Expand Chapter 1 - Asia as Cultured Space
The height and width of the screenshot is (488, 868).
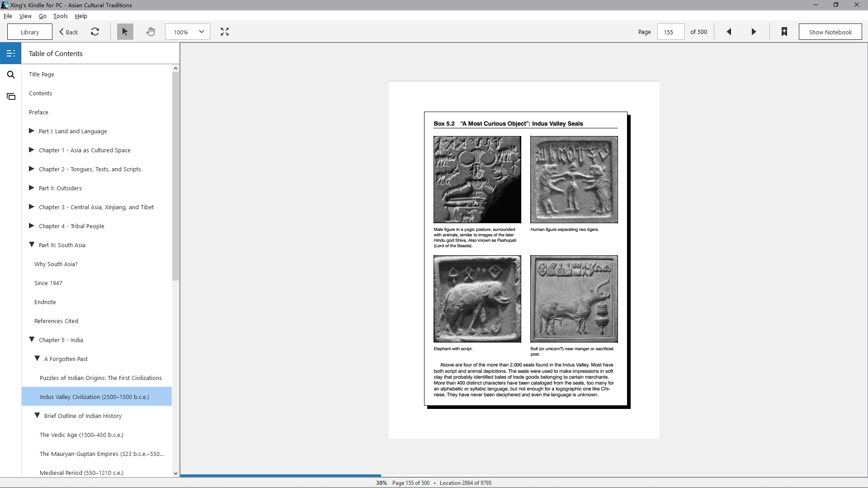coord(32,150)
